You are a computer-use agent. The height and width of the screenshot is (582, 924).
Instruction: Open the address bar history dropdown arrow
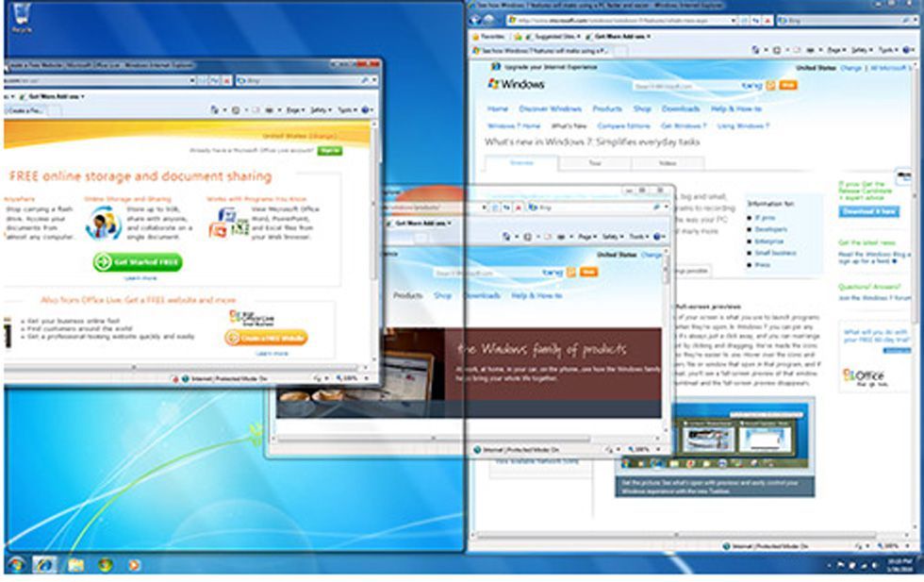click(733, 19)
